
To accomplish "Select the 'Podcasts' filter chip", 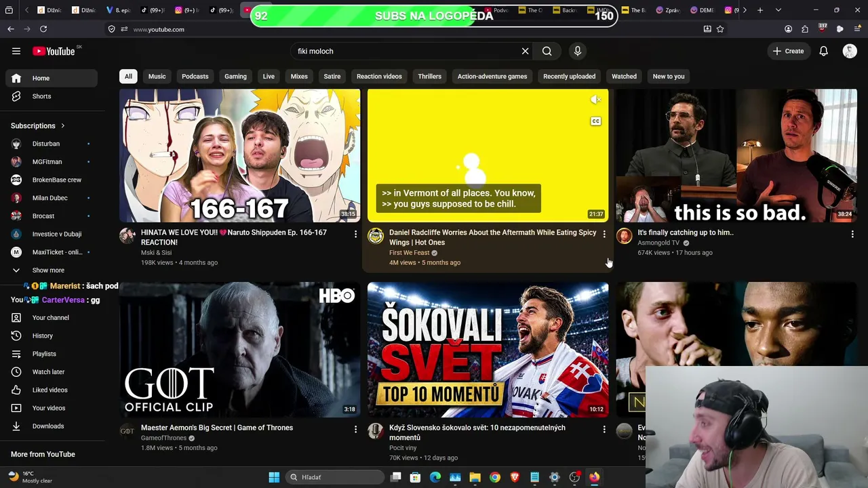I will [x=195, y=76].
